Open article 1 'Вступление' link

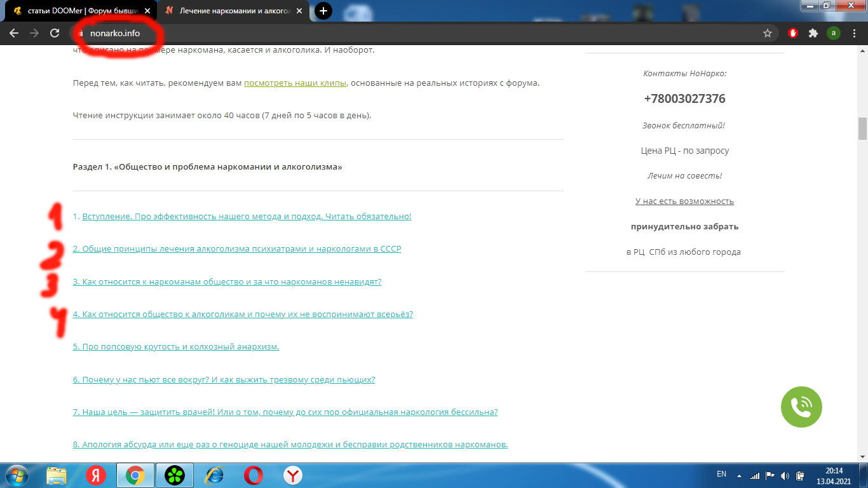point(247,217)
